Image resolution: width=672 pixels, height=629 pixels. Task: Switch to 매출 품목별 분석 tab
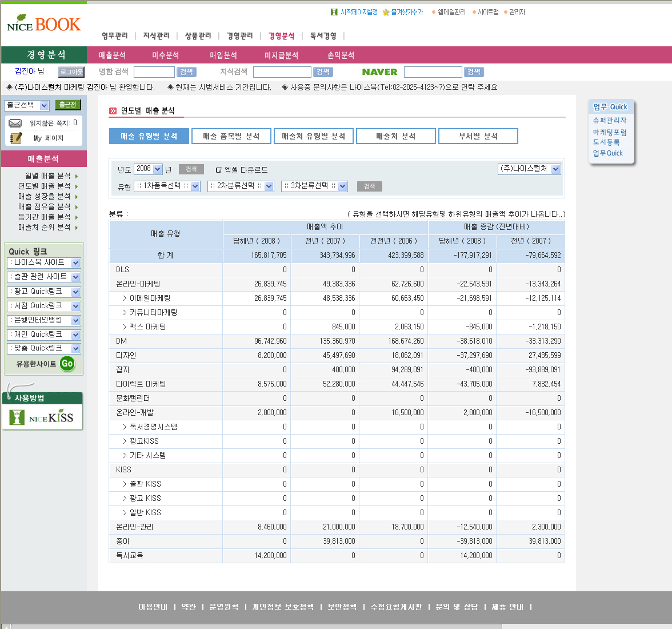point(231,136)
